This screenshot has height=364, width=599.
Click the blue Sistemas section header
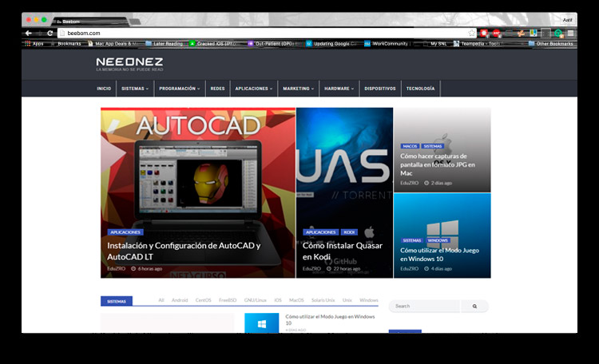point(117,301)
